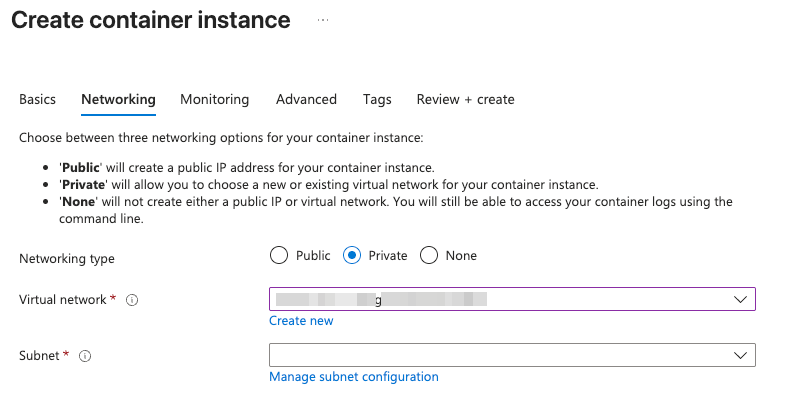Image resolution: width=787 pixels, height=404 pixels.
Task: Open the Networking tab
Action: pyautogui.click(x=118, y=99)
